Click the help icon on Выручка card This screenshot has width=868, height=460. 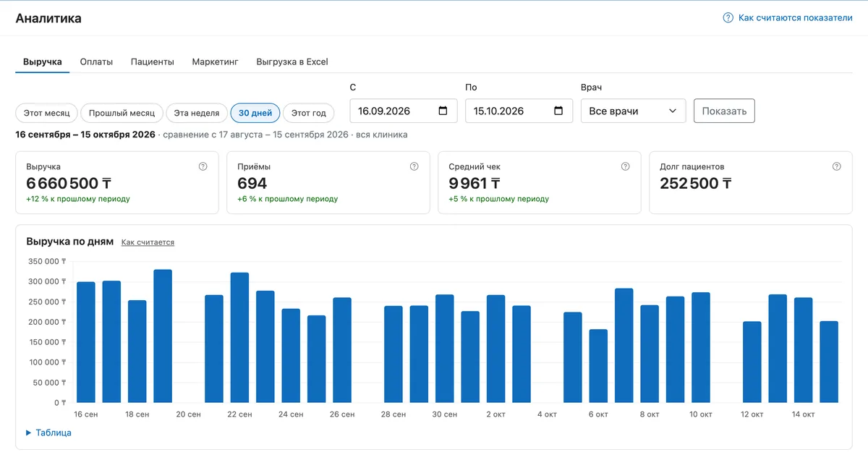(x=203, y=166)
